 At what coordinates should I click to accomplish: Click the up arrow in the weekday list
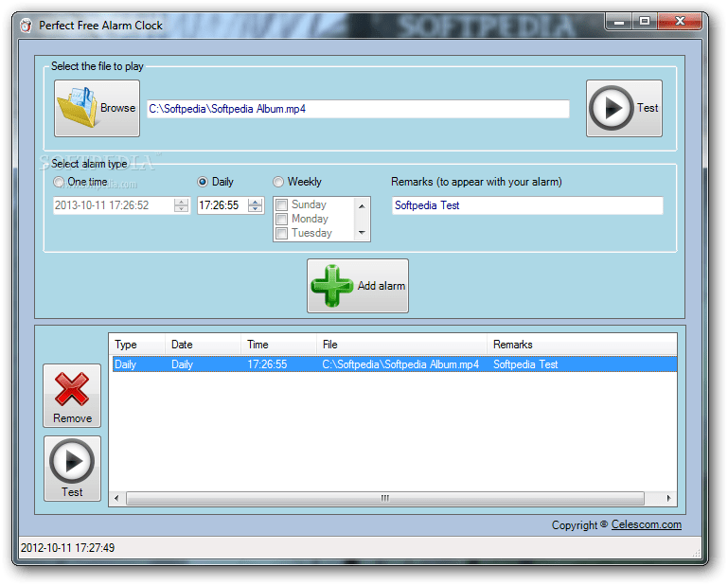[x=363, y=206]
